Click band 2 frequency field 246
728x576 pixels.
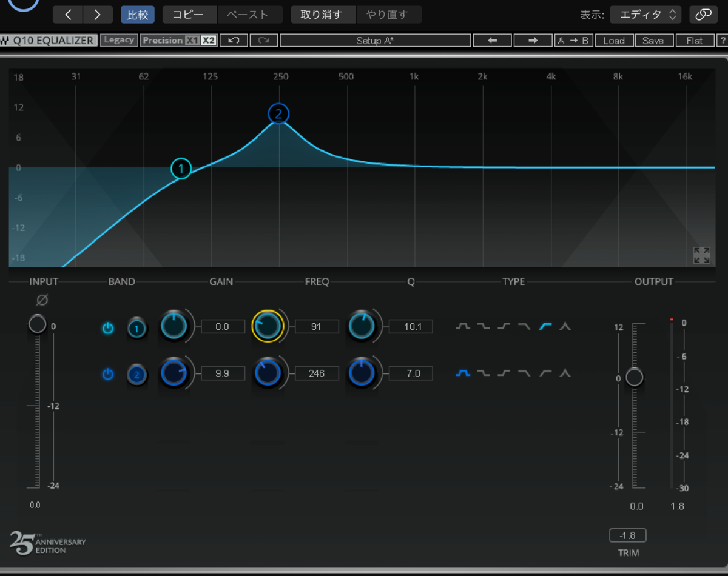click(x=317, y=373)
